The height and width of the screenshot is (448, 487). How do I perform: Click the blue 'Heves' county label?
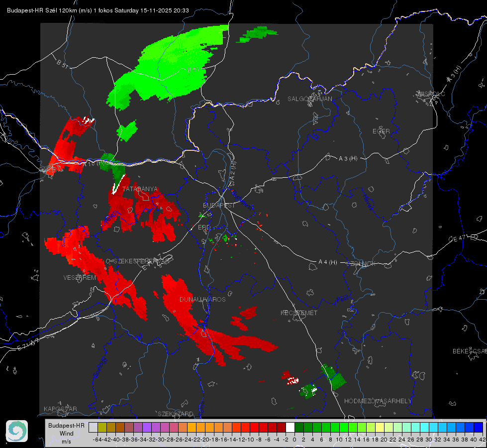coord(368,203)
